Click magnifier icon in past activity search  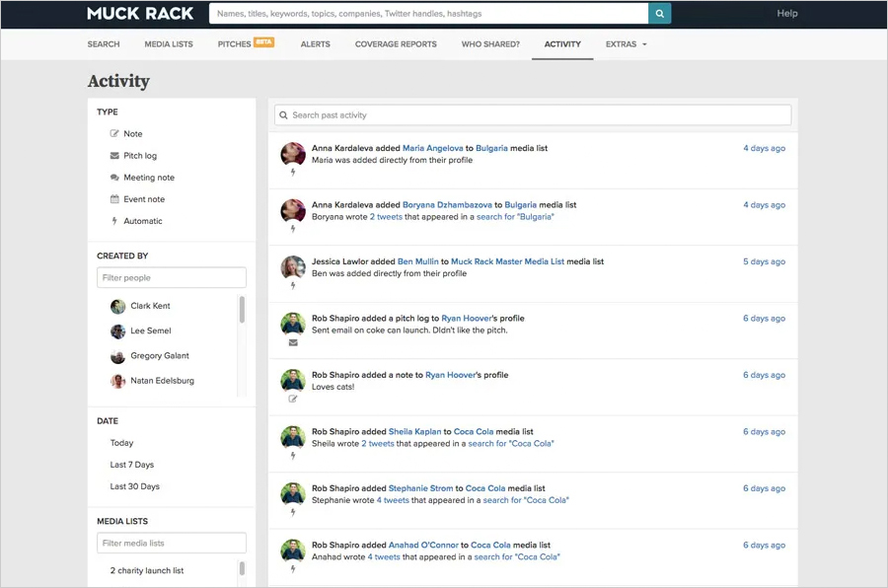[284, 115]
